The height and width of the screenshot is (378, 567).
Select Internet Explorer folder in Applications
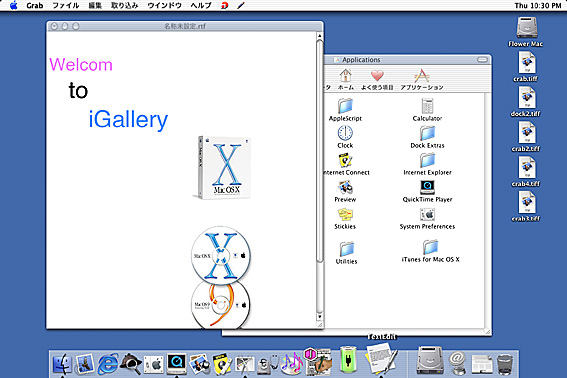tap(427, 164)
